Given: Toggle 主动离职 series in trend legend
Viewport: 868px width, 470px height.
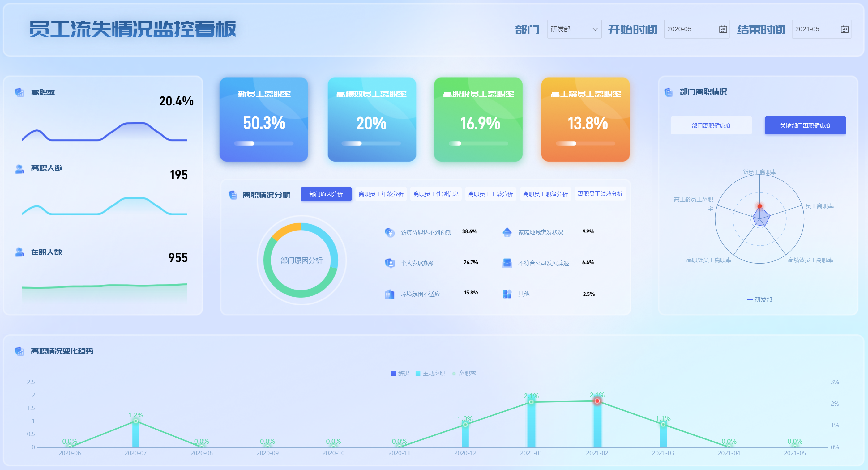Looking at the screenshot, I should click(431, 373).
